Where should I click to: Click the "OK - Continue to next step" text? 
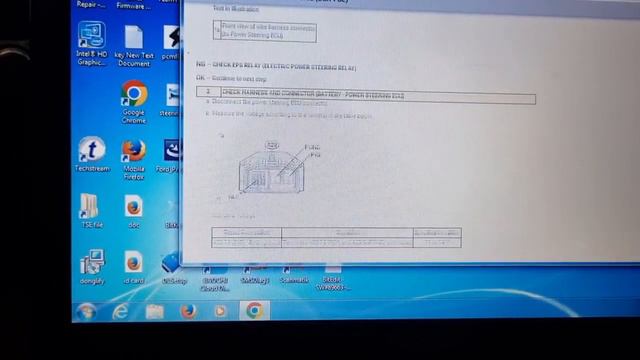pos(231,78)
